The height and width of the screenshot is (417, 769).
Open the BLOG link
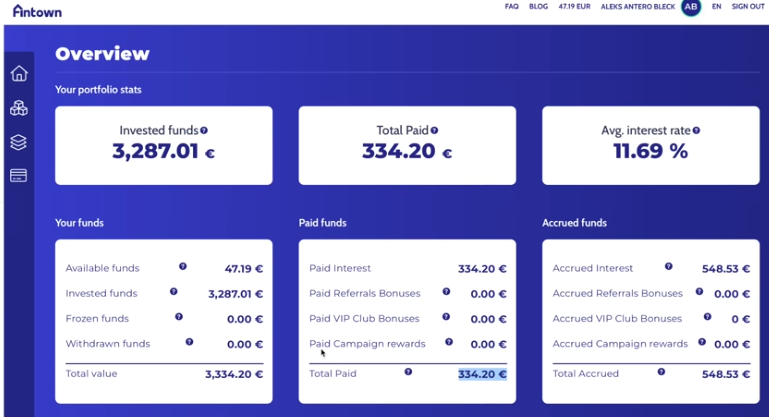pos(538,6)
